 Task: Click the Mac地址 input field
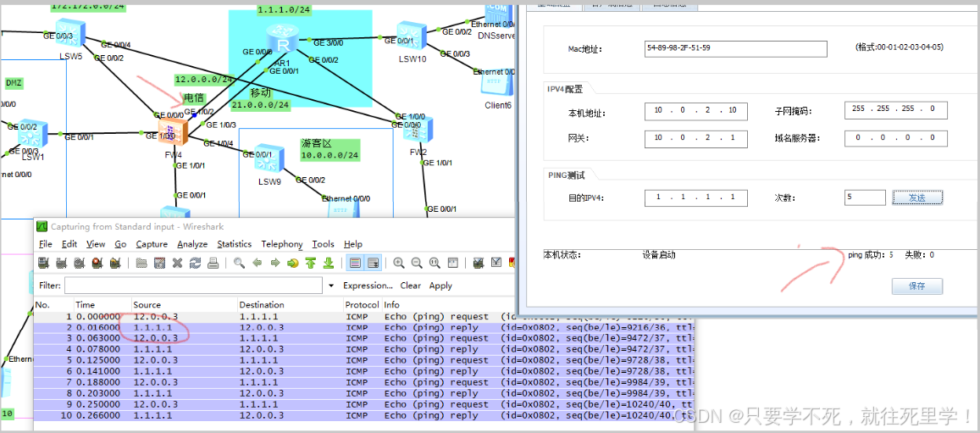[735, 48]
